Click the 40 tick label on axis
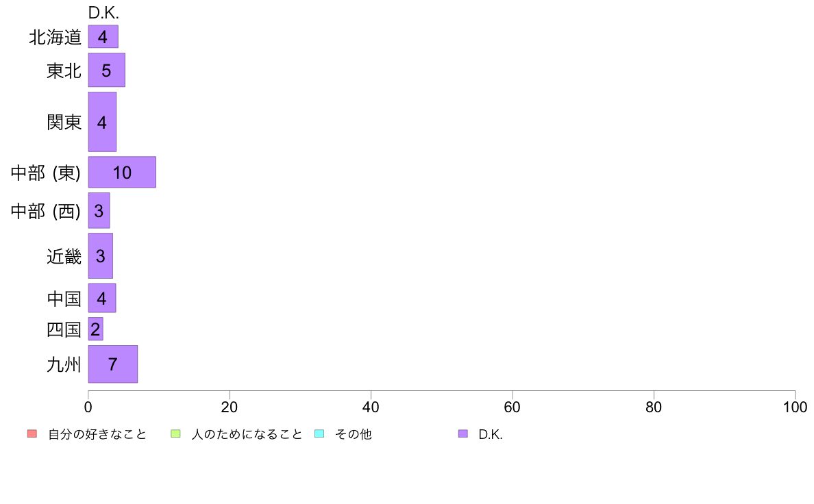Viewport: 814px width, 504px height. point(371,407)
